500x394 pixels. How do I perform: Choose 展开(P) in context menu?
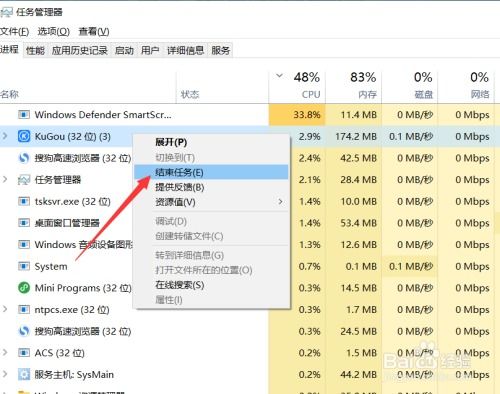[211, 142]
